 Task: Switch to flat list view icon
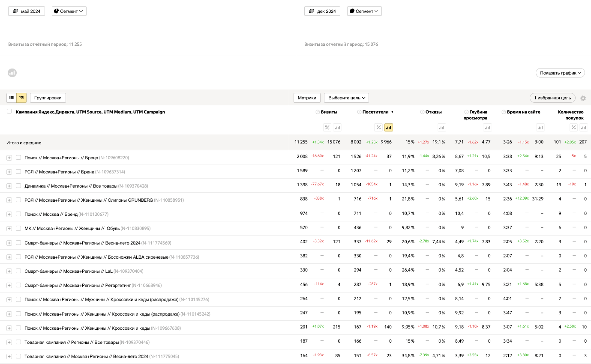click(12, 98)
